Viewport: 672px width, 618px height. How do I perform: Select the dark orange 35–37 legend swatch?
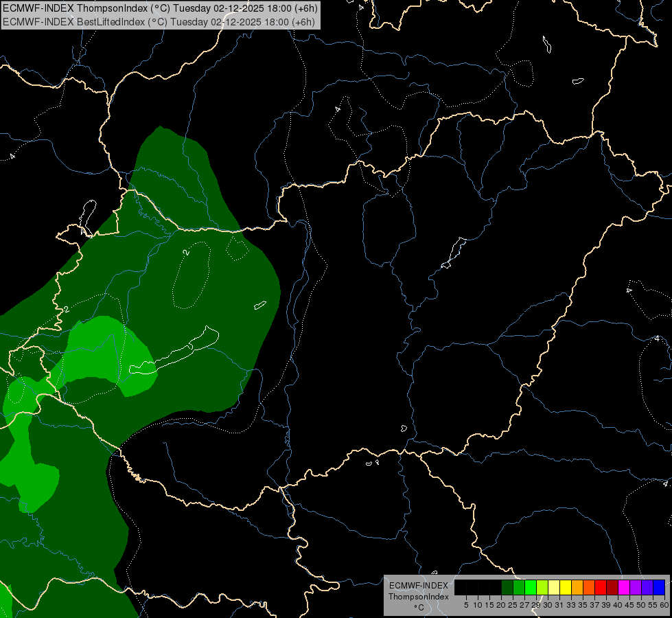(x=589, y=587)
